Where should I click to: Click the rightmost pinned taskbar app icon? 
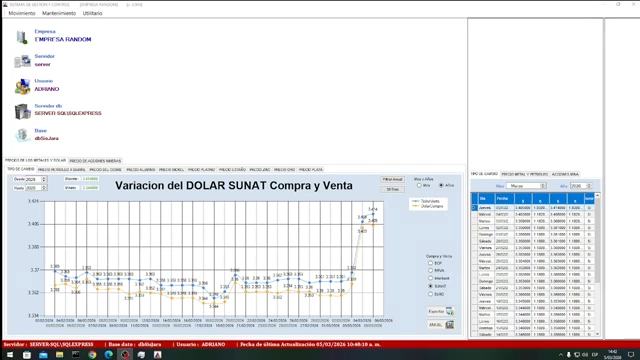(158, 355)
